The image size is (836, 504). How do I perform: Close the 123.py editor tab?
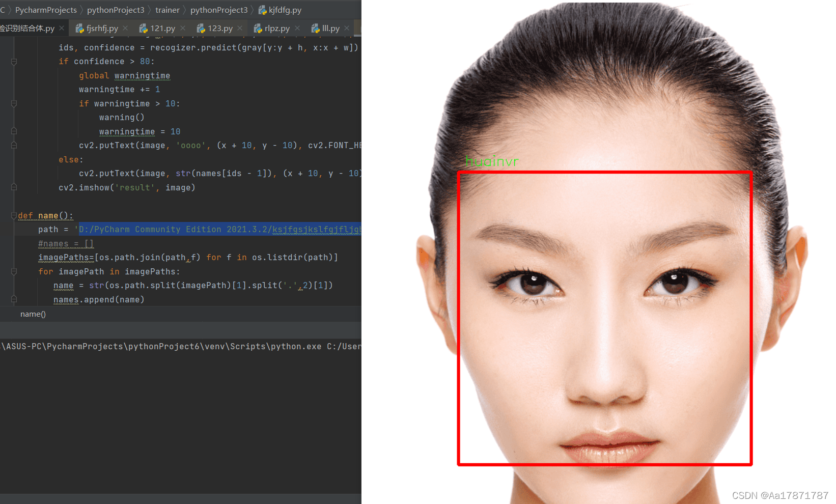240,28
